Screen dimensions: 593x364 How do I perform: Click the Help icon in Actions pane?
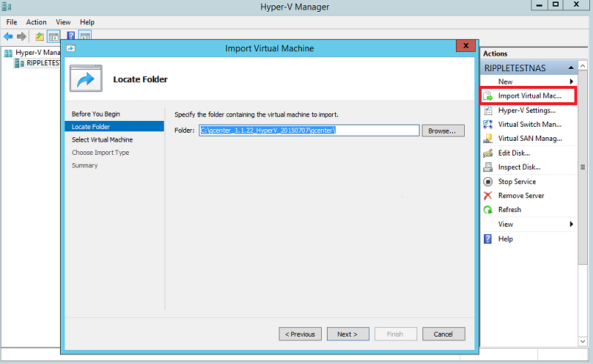(x=488, y=239)
